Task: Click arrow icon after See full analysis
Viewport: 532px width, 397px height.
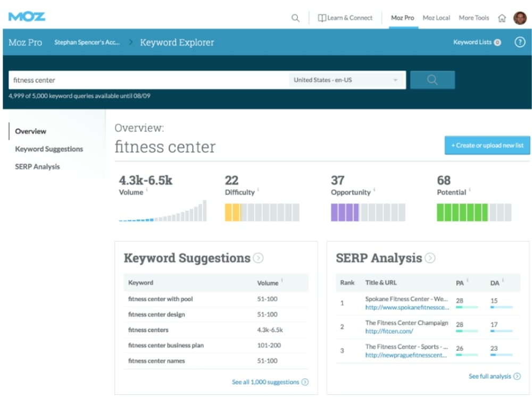Action: (x=517, y=376)
